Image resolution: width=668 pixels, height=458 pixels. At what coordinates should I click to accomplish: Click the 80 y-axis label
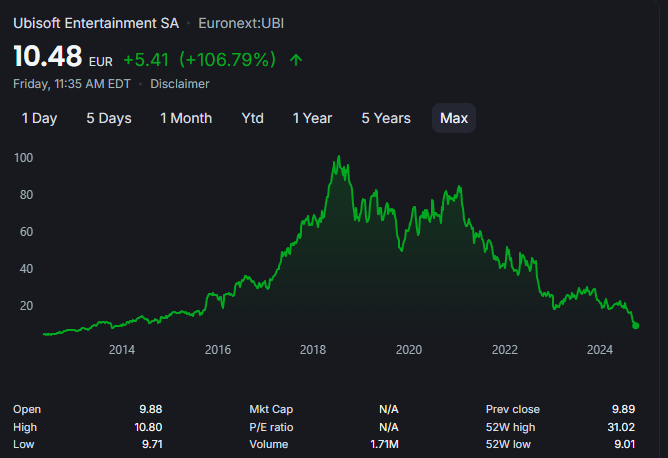click(26, 195)
